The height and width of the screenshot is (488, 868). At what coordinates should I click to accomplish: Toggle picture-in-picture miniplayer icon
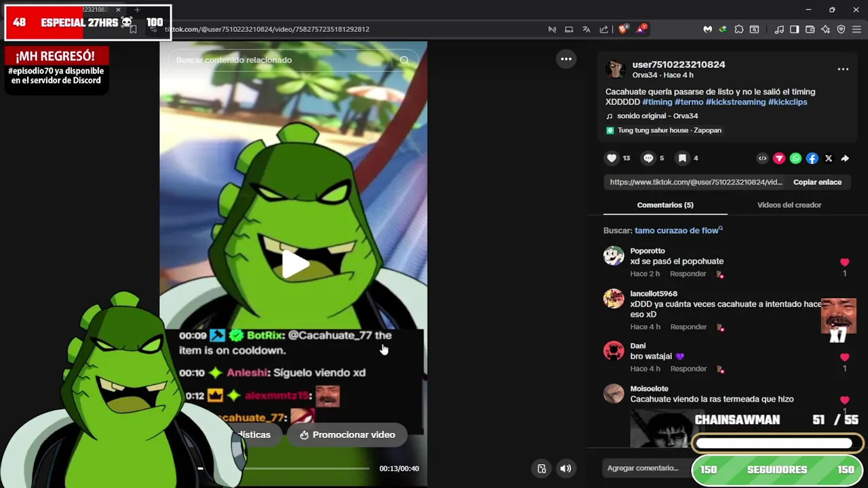click(x=542, y=468)
